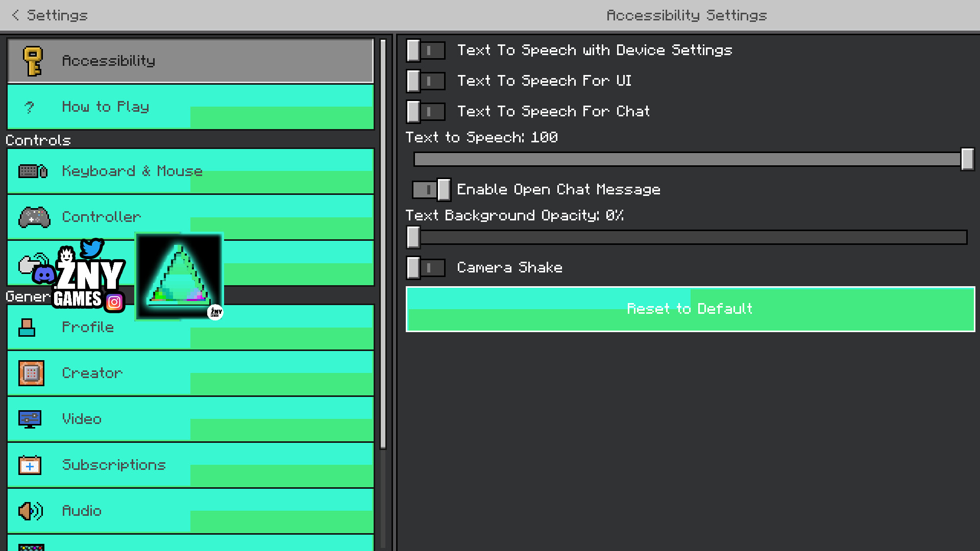This screenshot has height=551, width=980.
Task: Click the Text Background Opacity slider track
Action: 689,238
